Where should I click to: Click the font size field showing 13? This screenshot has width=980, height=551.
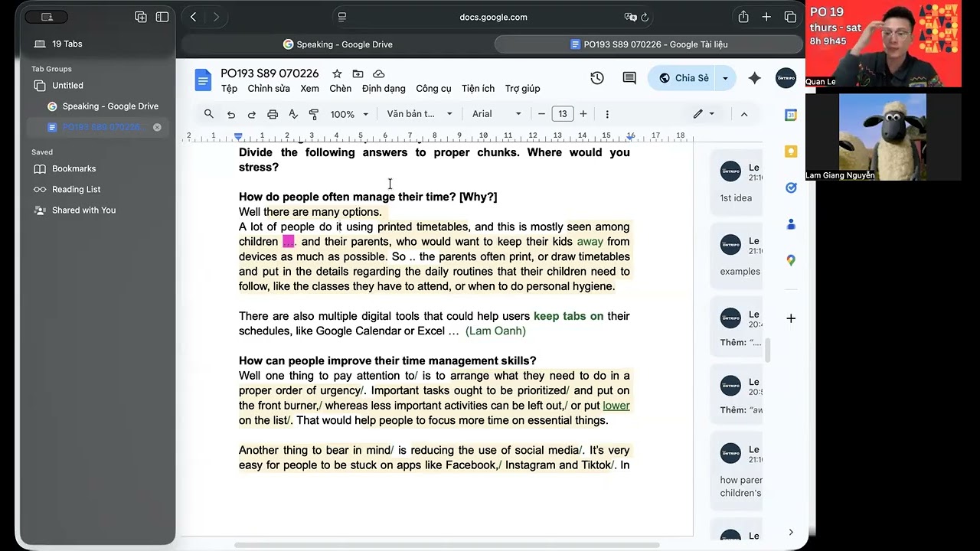[562, 114]
